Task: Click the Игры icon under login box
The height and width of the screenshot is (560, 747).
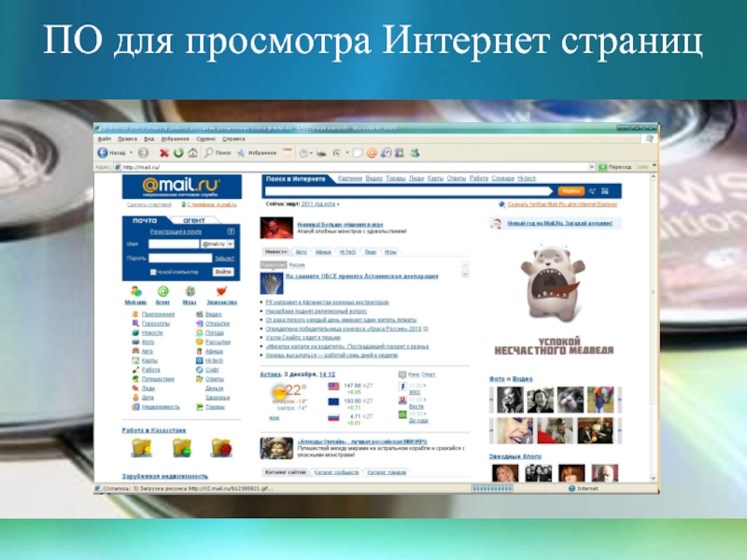Action: (190, 291)
